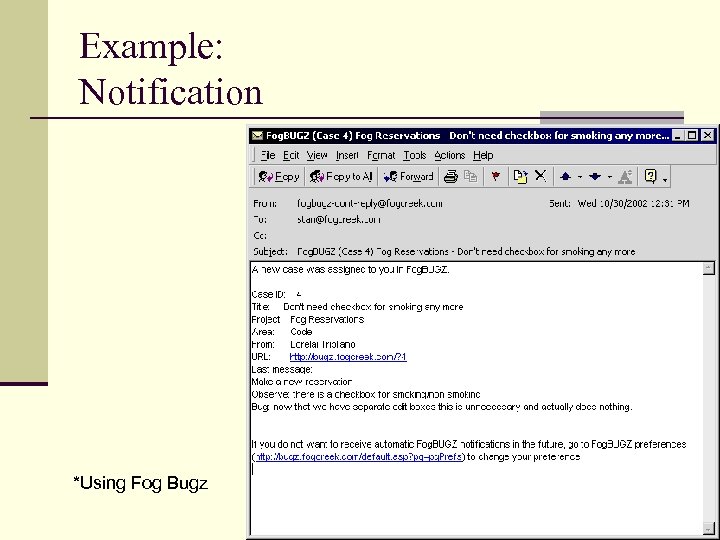Click the slide title 'Example: Notification'
Screen dimensions: 720x540
point(171,69)
